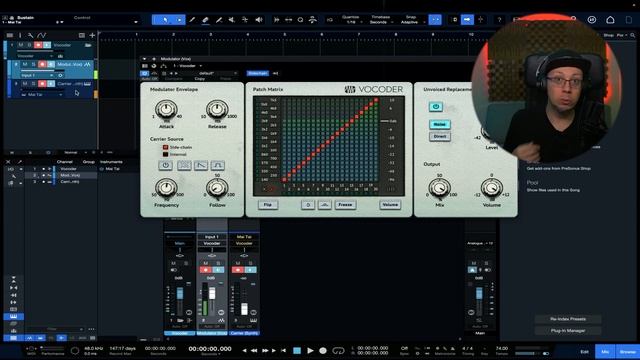Select the Eraser tool

pos(205,20)
